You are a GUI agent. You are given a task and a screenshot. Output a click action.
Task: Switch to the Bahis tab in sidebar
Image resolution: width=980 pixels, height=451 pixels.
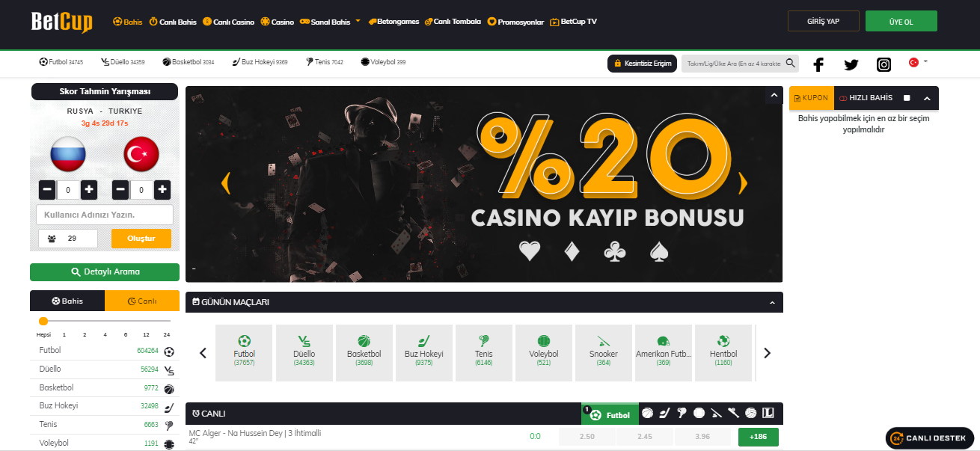point(67,301)
